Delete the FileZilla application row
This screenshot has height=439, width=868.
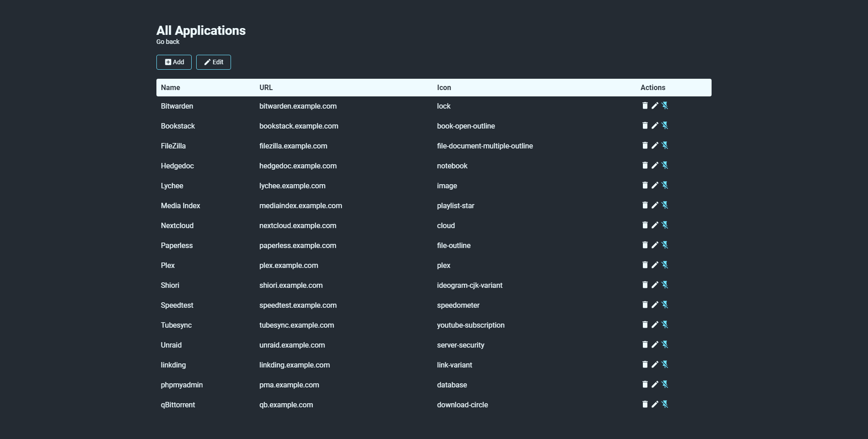(x=645, y=146)
